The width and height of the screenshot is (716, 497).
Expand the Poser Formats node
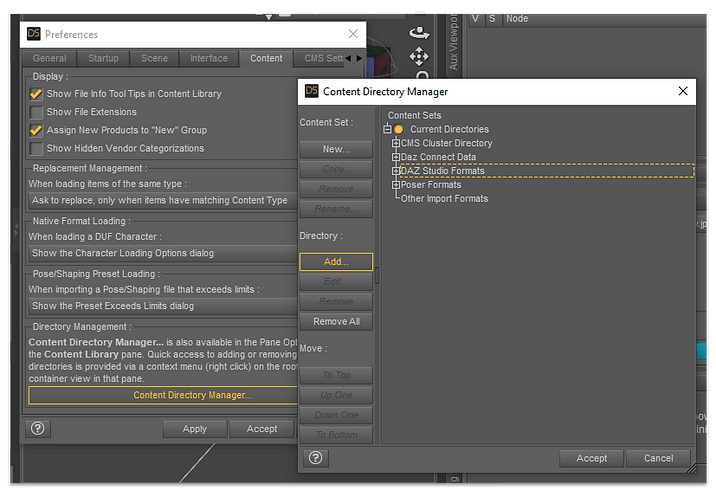click(x=396, y=185)
